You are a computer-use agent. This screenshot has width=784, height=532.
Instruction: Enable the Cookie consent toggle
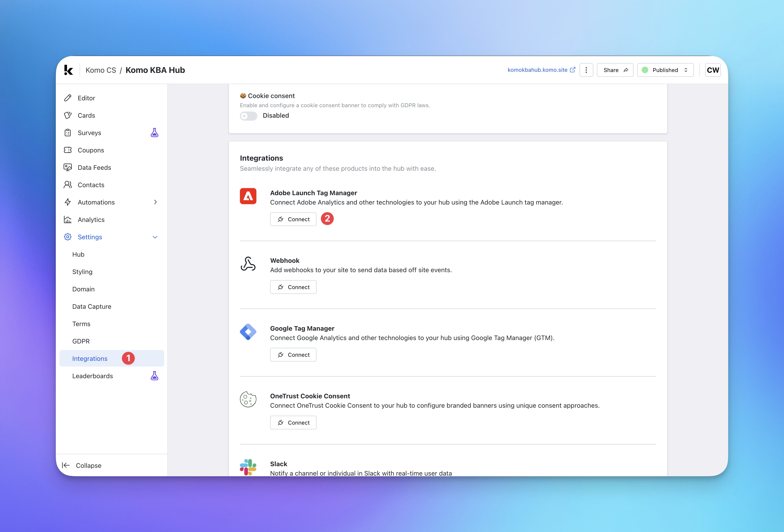point(249,116)
